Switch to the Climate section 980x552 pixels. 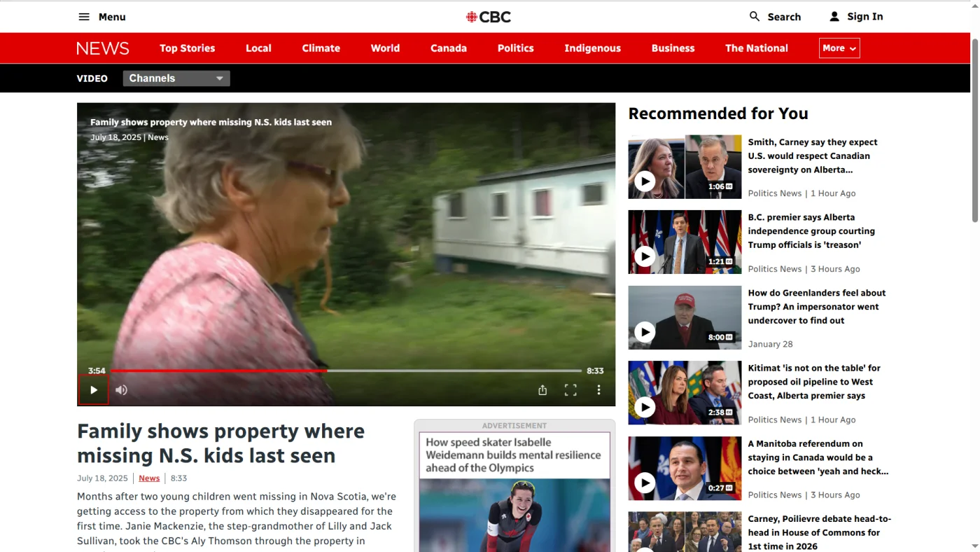coord(321,48)
